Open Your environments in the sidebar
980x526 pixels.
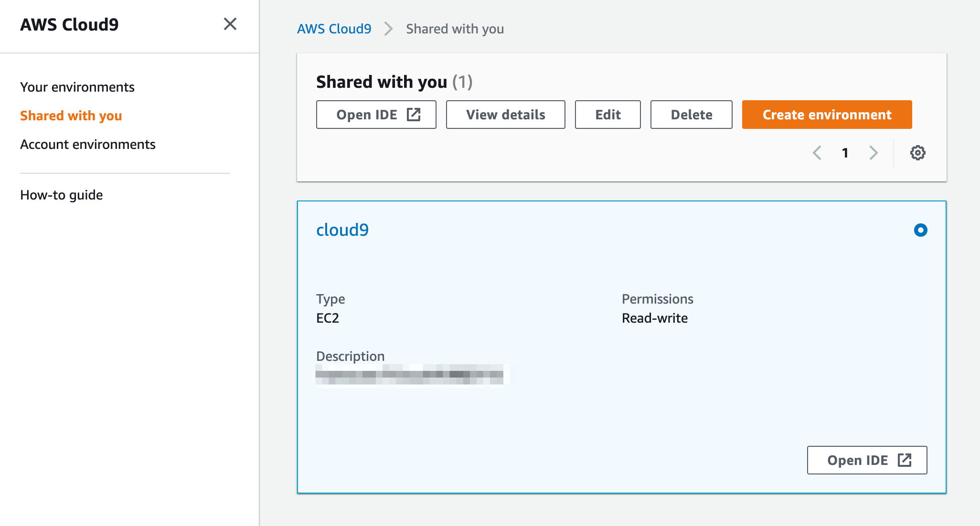77,87
